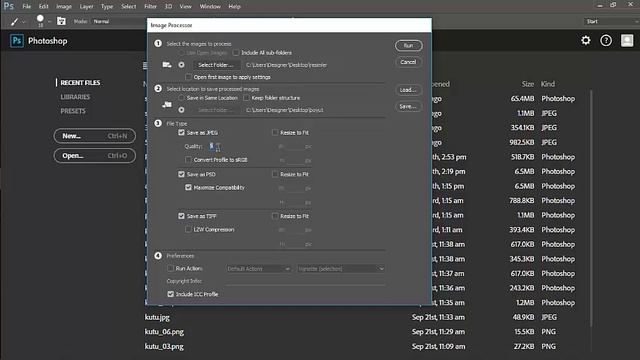Click the Ps logo in the menu bar
Image resolution: width=640 pixels, height=360 pixels.
click(x=9, y=6)
